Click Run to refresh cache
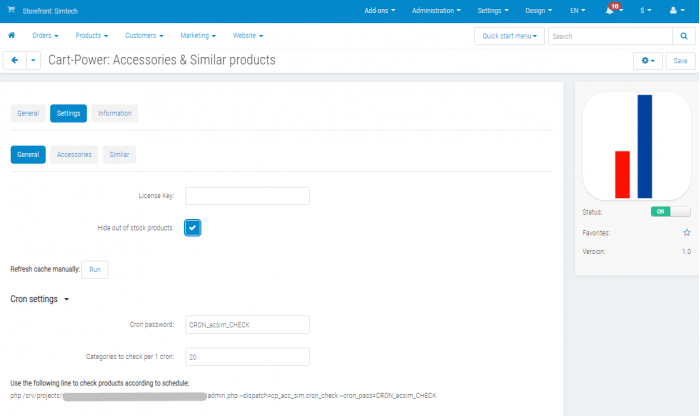This screenshot has height=416, width=700. pyautogui.click(x=95, y=270)
